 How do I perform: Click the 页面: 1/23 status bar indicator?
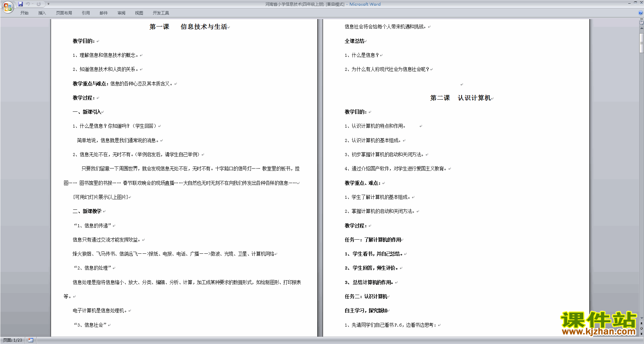[13, 340]
